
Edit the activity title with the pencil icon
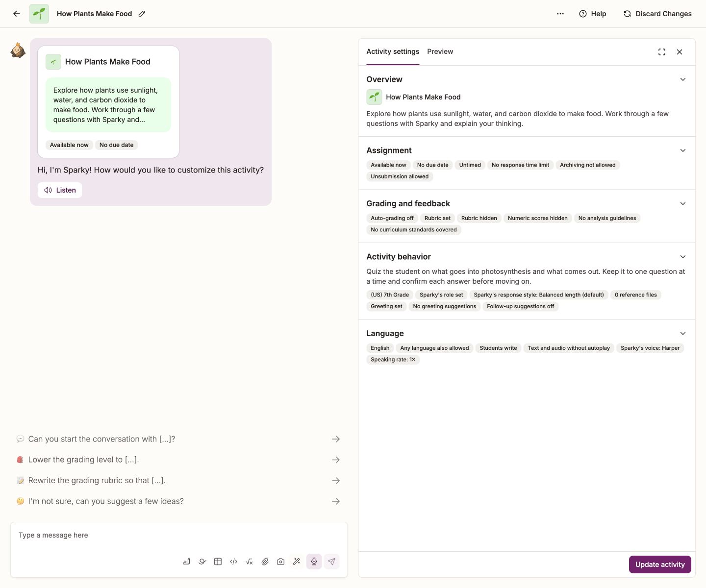[x=142, y=14]
